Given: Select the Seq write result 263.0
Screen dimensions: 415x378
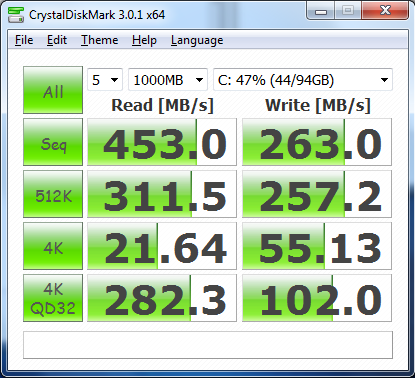Looking at the screenshot, I should (x=317, y=142).
